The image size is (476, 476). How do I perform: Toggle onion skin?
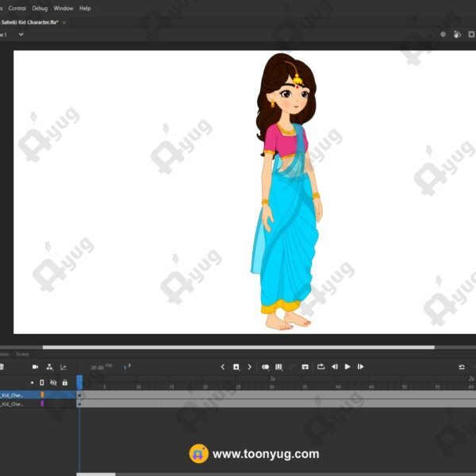[x=265, y=367]
